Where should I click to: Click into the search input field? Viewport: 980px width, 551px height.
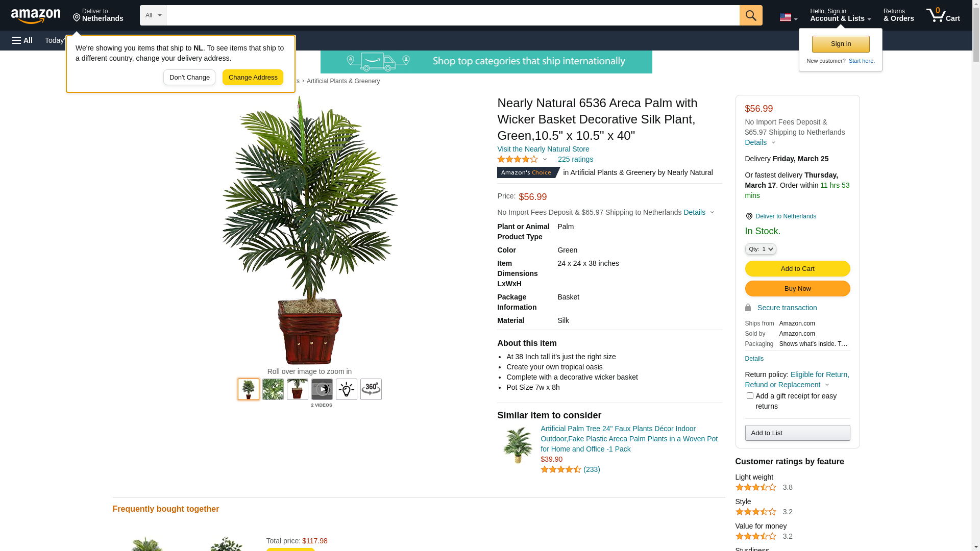[x=453, y=15]
